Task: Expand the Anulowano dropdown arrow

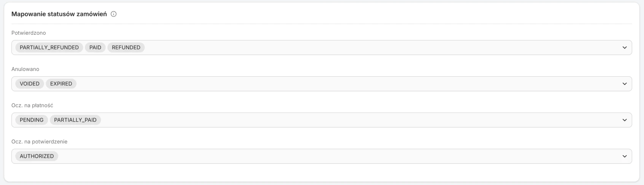Action: click(624, 84)
